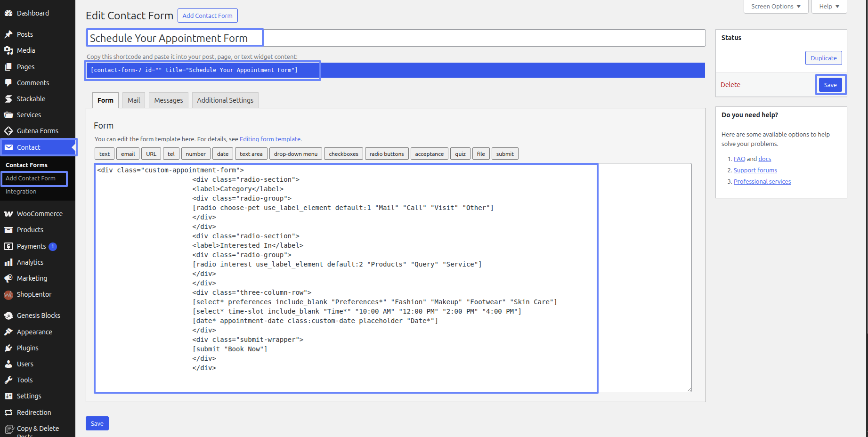The width and height of the screenshot is (868, 437).
Task: Open the Additional Settings tab
Action: coord(225,100)
